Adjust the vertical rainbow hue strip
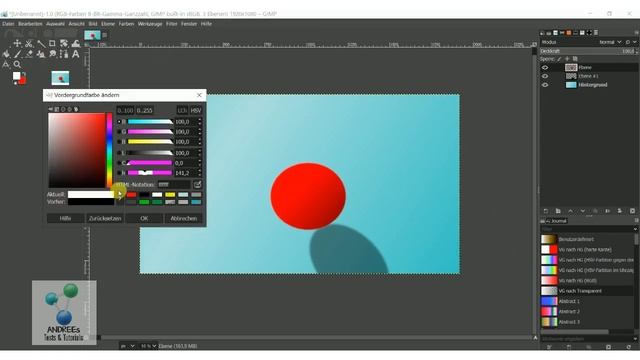This screenshot has height=360, width=640. pos(109,150)
